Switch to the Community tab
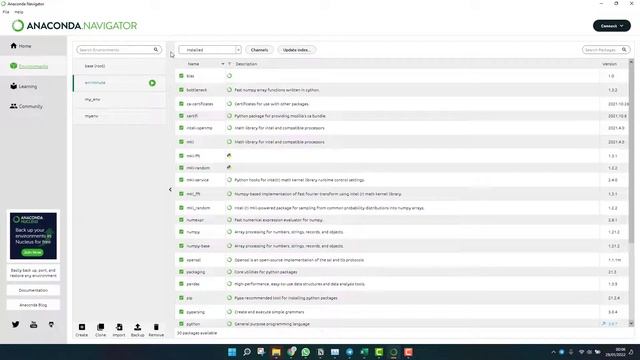 (33, 106)
